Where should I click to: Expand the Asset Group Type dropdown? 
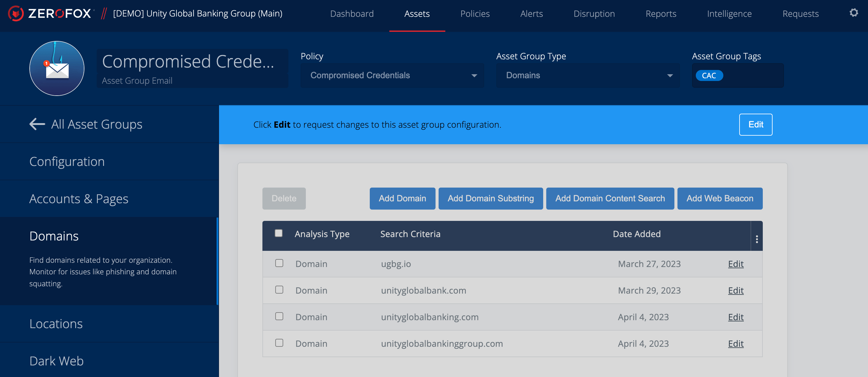click(x=588, y=75)
